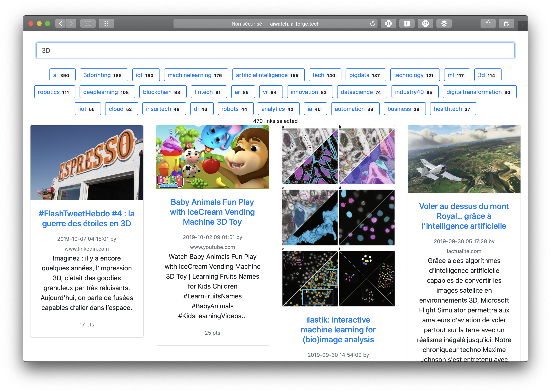551x392 pixels.
Task: Click the search field containing "3D"
Action: 275,50
